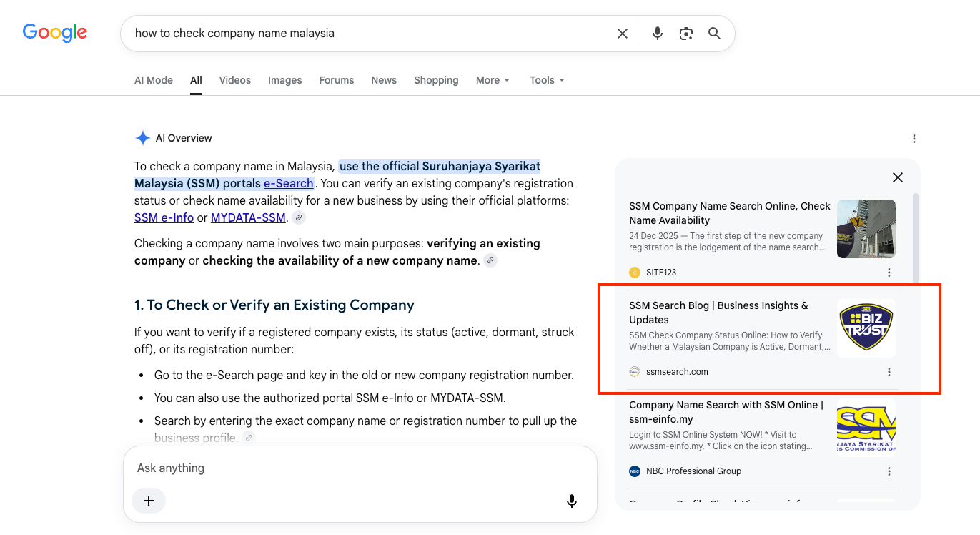Open 'SSM Company Name Search Online' result
This screenshot has height=535, width=980.
click(x=730, y=213)
